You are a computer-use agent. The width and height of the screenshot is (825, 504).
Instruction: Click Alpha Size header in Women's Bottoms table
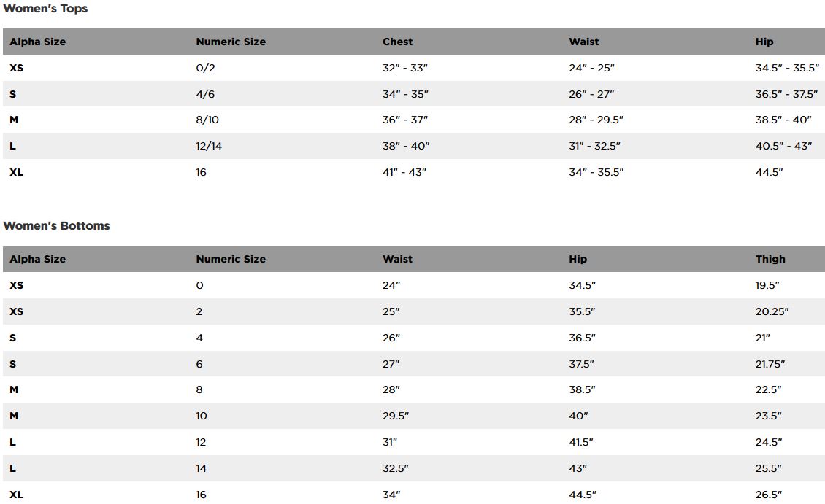[37, 259]
